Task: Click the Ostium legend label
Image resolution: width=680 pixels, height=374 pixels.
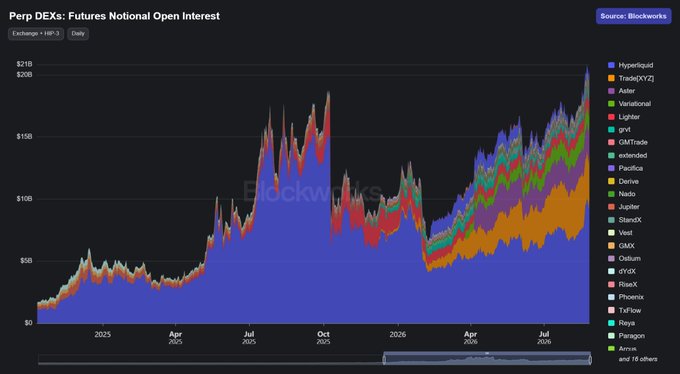Action: [x=630, y=259]
